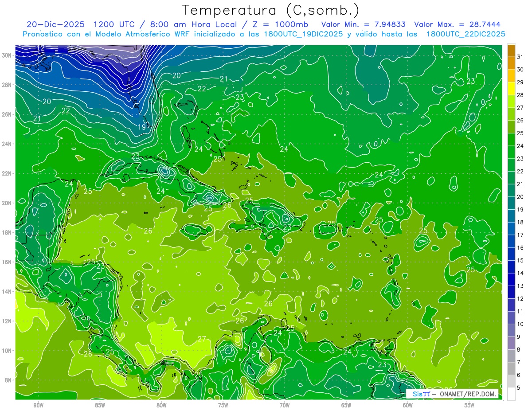Click the latitude axis label "16N"
Image resolution: width=532 pixels, height=411 pixels.
(7, 262)
